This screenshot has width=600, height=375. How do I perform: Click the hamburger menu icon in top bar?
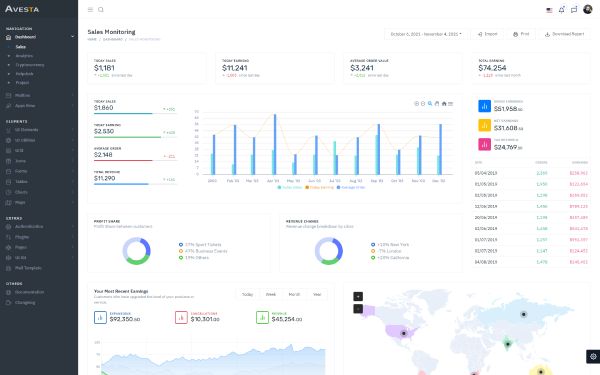[x=90, y=10]
